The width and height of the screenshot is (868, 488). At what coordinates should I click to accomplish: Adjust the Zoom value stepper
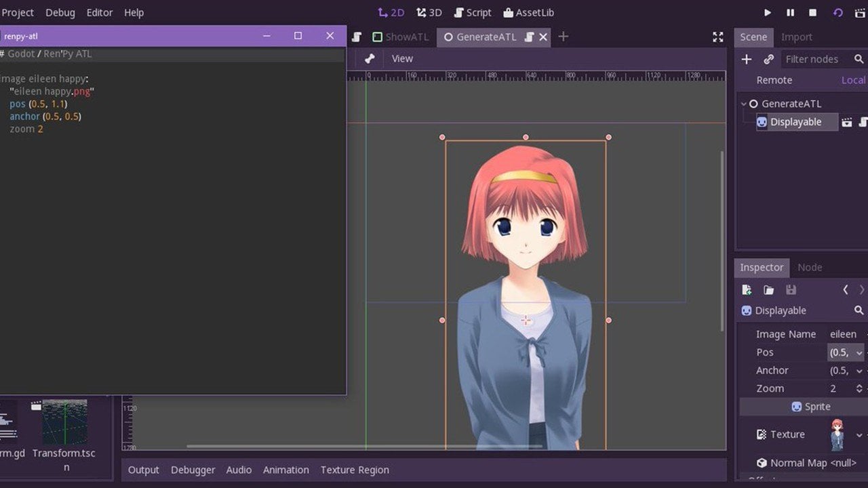click(x=859, y=389)
